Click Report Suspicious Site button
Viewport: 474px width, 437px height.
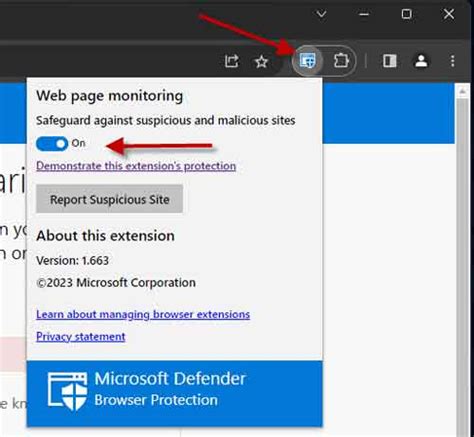(109, 199)
